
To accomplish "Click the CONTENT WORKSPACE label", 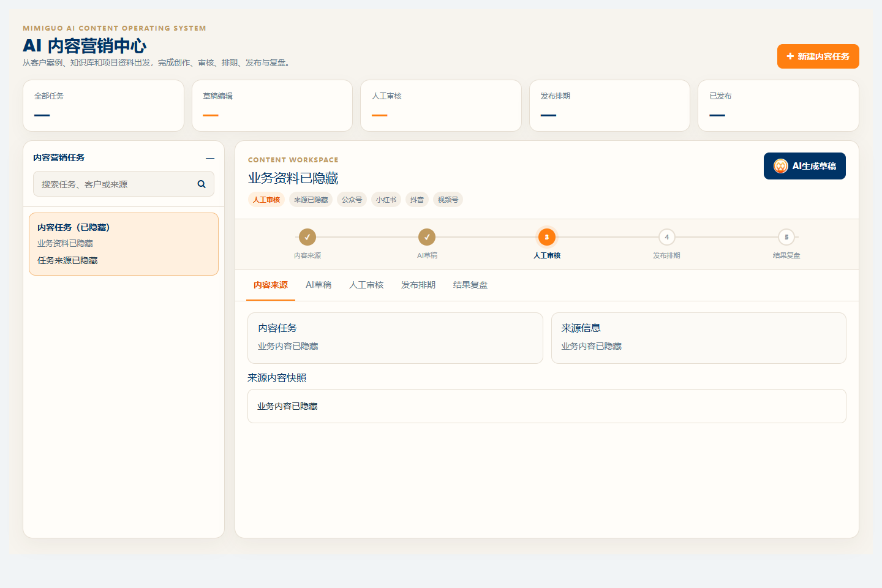I will pyautogui.click(x=293, y=160).
